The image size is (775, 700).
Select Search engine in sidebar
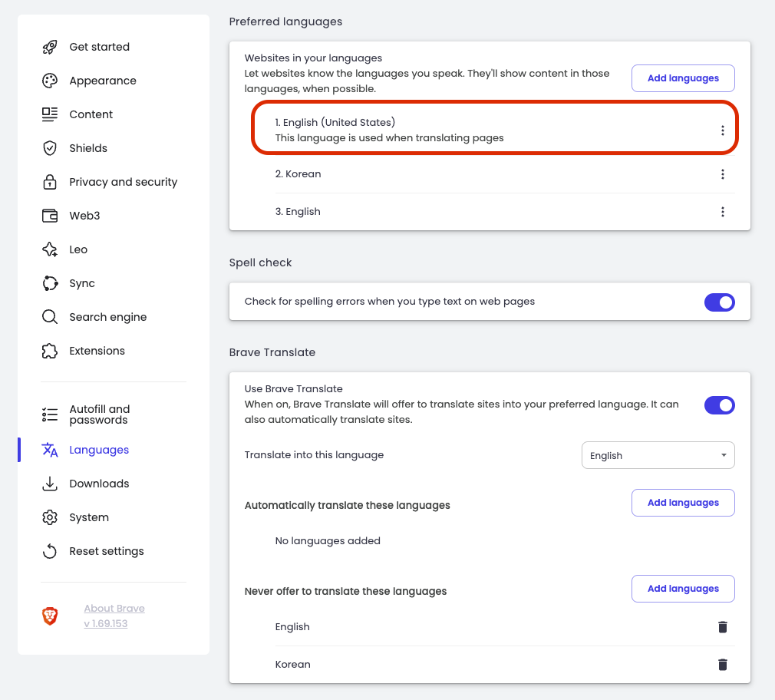click(107, 317)
